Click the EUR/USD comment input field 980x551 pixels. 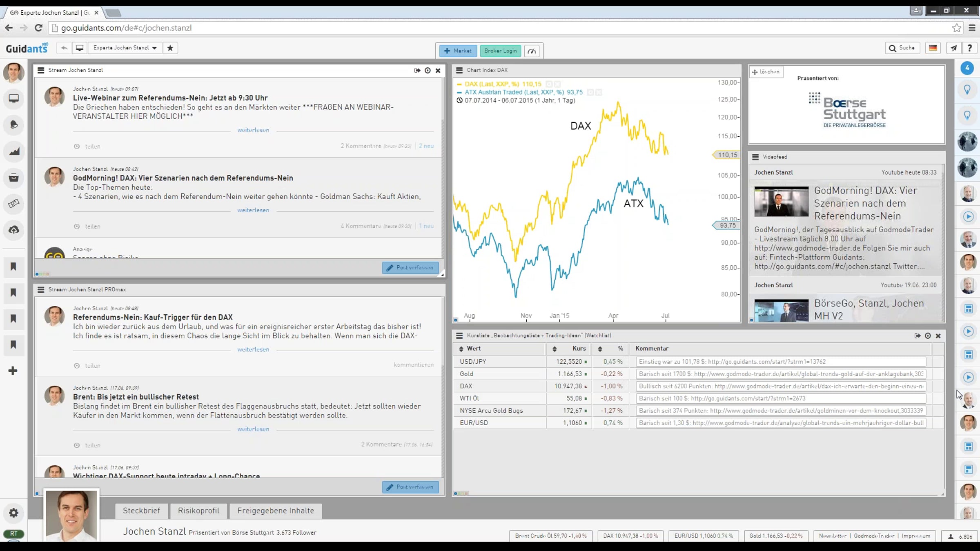click(781, 423)
